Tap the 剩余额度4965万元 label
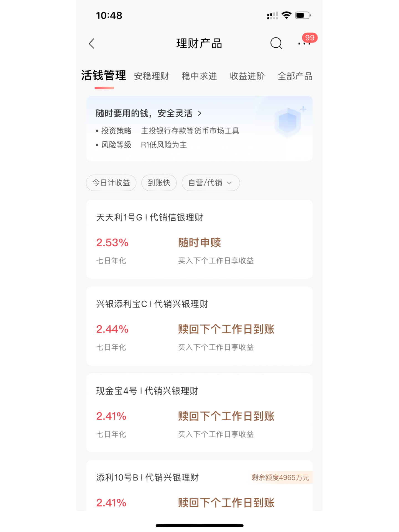Viewport: 399px width, 532px height. 280,477
